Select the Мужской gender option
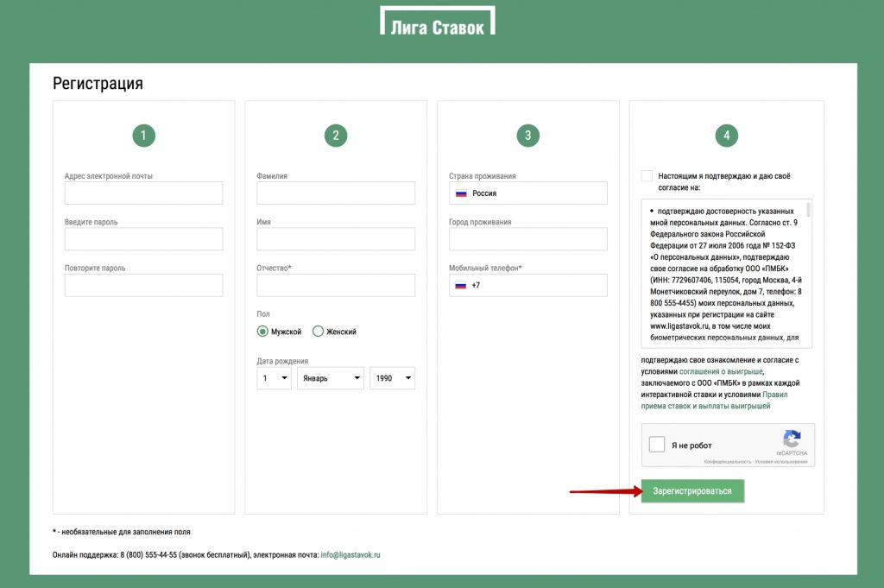Screen dimensions: 884x588 point(263,332)
